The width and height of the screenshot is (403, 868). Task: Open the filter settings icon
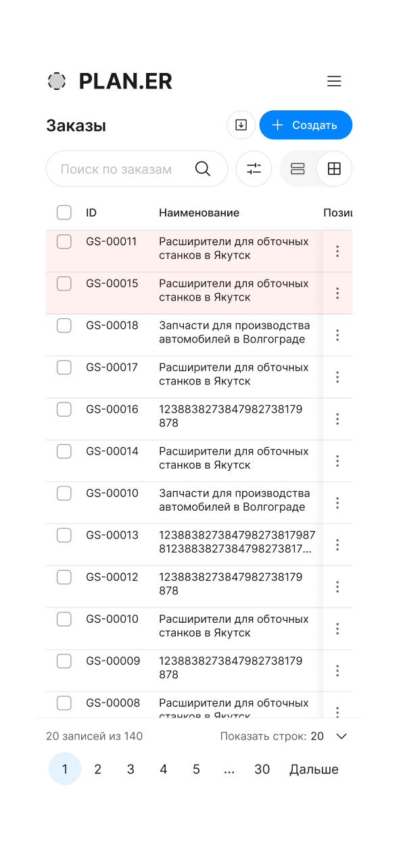pos(254,169)
